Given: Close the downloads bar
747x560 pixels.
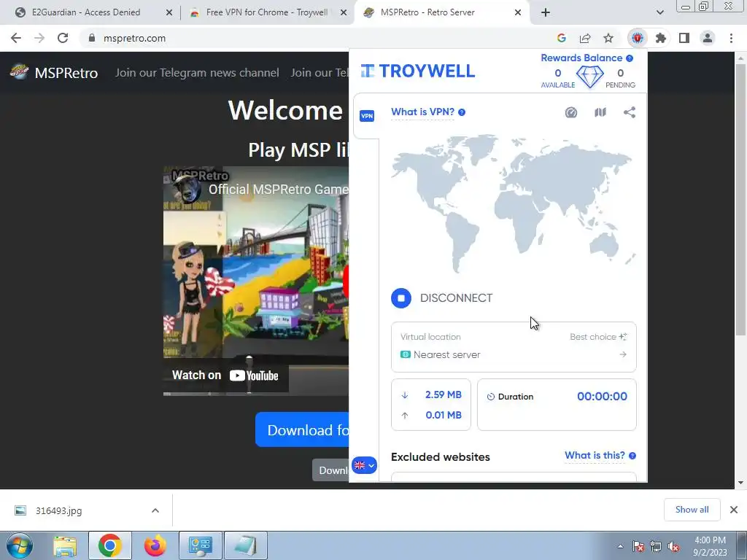Looking at the screenshot, I should click(734, 510).
